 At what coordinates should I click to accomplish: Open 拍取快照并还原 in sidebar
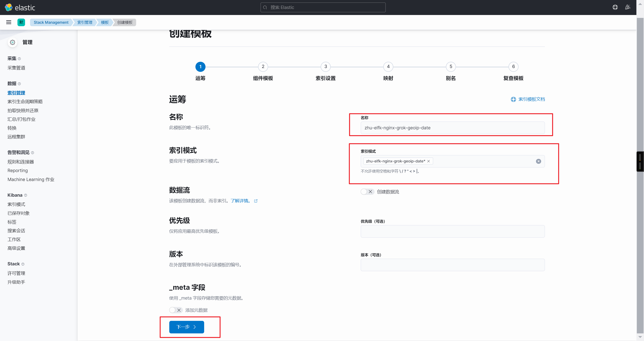tap(23, 111)
